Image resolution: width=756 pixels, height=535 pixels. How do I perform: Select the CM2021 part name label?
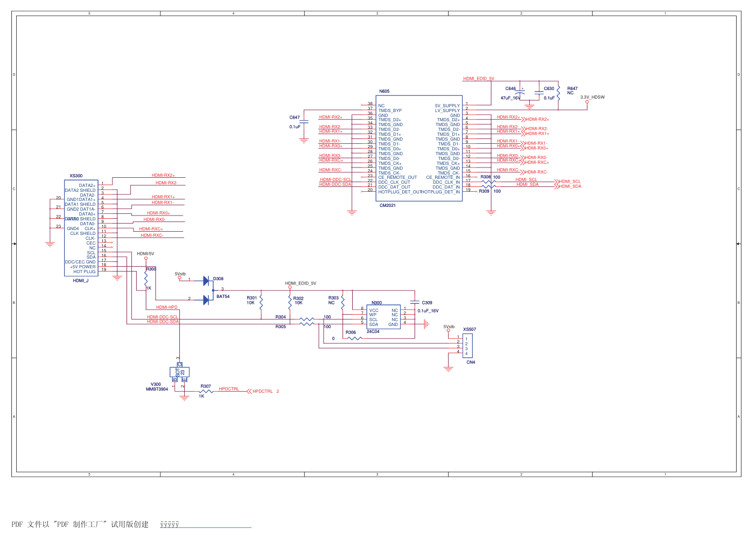[388, 205]
